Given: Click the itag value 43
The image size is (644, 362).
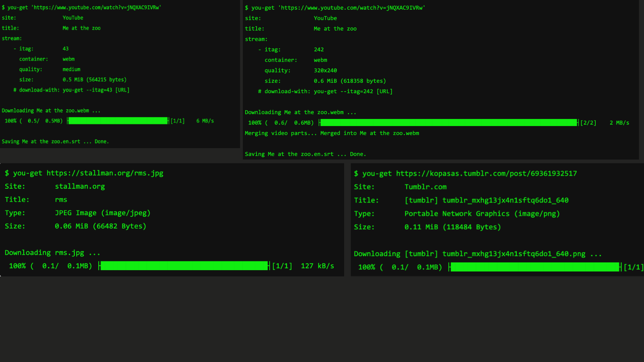Looking at the screenshot, I should click(65, 49).
